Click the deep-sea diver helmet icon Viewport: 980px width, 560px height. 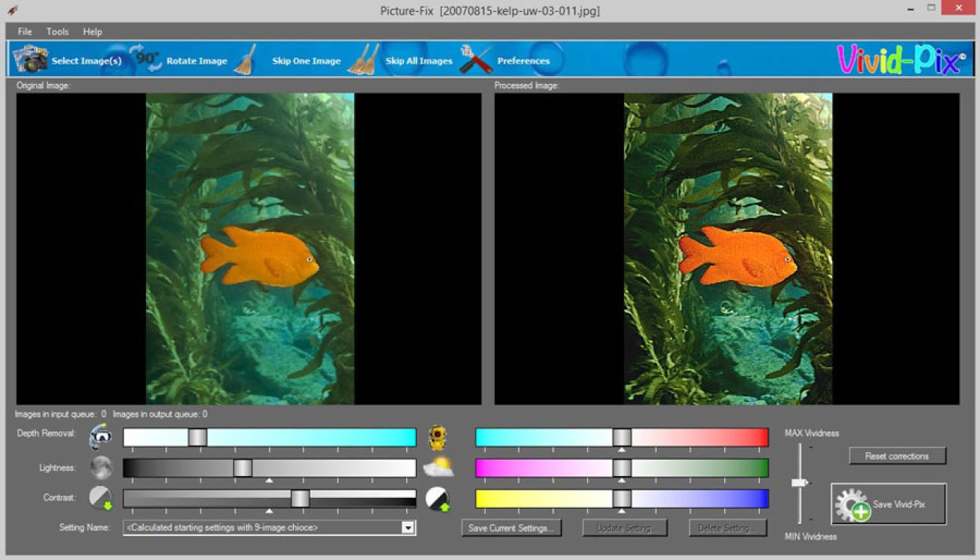[x=438, y=436]
